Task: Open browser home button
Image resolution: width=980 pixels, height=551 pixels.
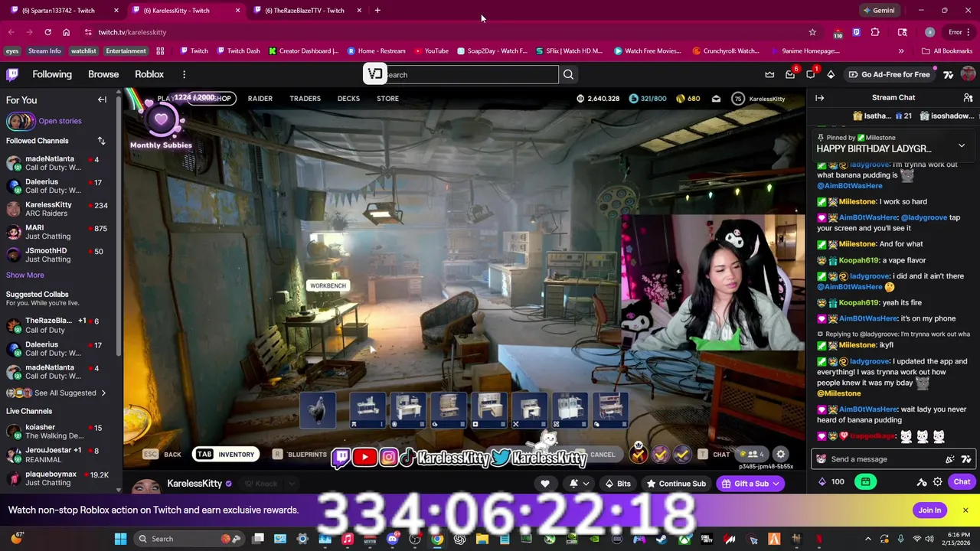Action: pyautogui.click(x=66, y=32)
